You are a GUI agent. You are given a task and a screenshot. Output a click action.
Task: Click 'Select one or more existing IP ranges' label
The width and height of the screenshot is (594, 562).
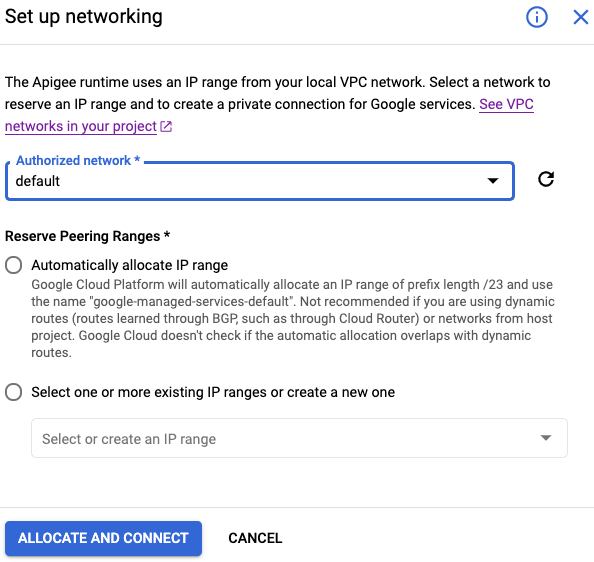213,392
